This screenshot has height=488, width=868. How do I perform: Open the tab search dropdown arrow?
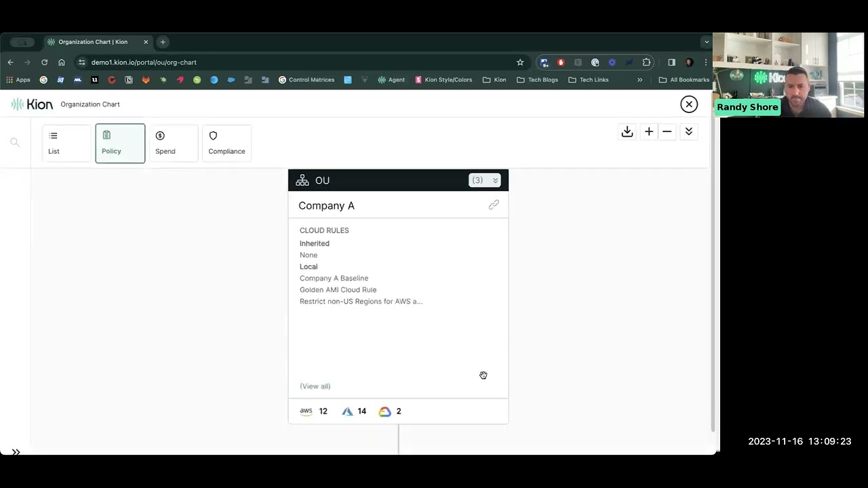[x=707, y=42]
